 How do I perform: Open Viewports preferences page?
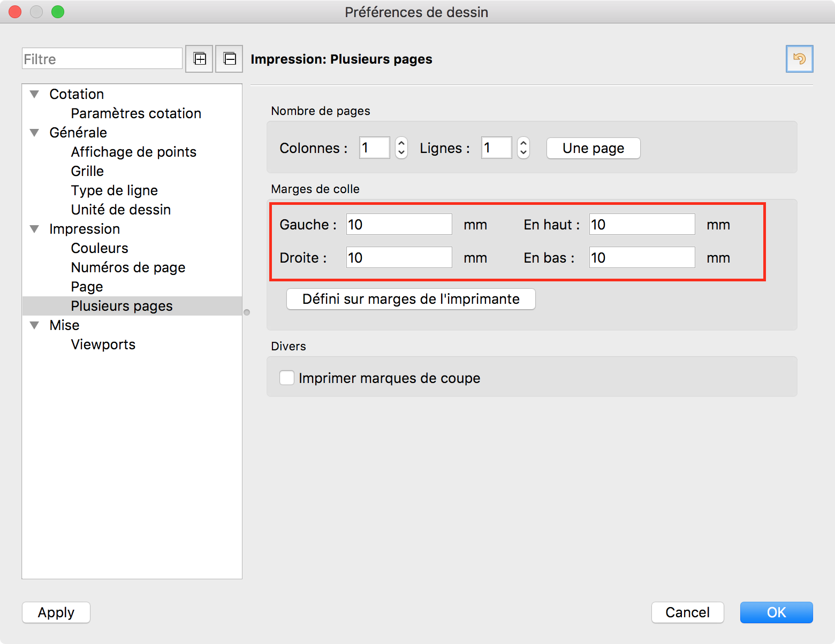coord(103,344)
